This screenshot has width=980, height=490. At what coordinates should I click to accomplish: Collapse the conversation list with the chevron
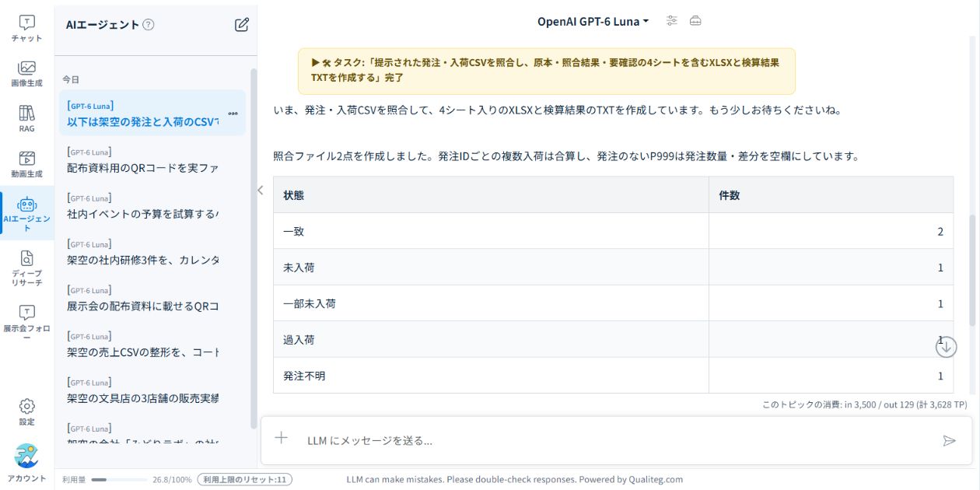tap(261, 190)
